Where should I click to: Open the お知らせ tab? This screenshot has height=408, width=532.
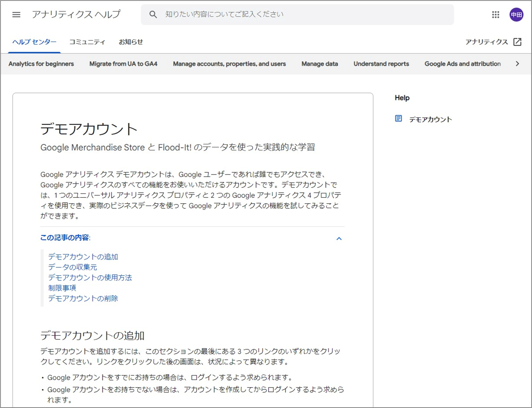tap(131, 42)
